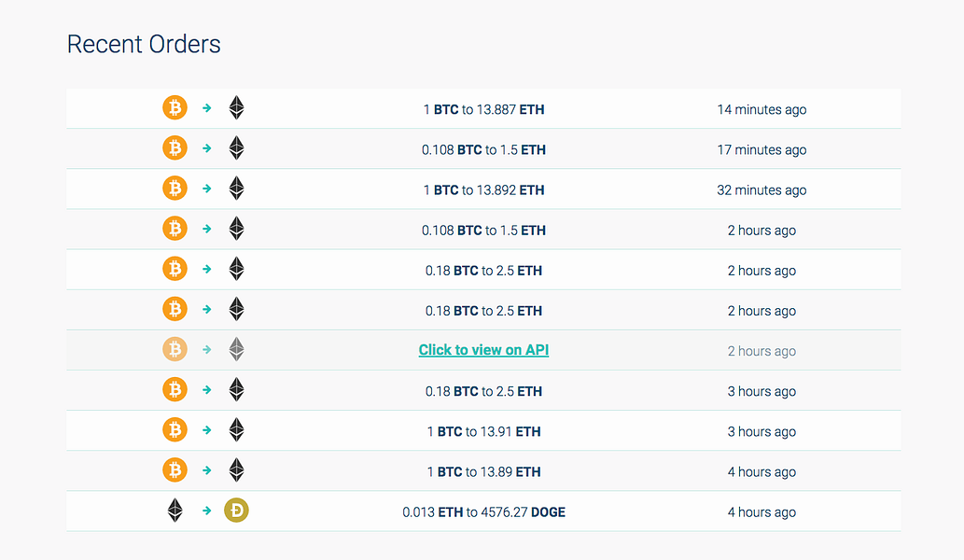964x560 pixels.
Task: Select the Ethereum icon in the top order row
Action: pos(236,107)
